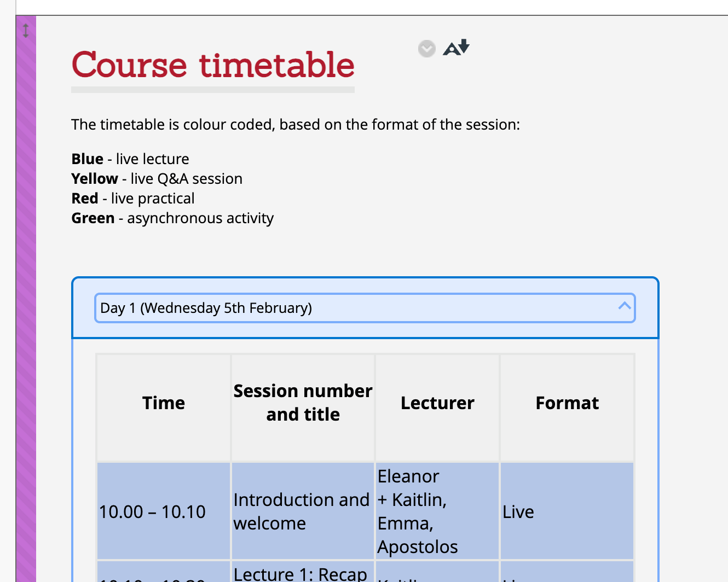Click the vertical move handle arrow icon
Image resolution: width=728 pixels, height=582 pixels.
pyautogui.click(x=26, y=30)
